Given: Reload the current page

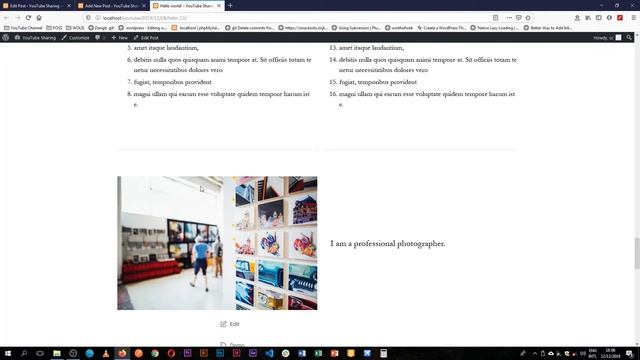Looking at the screenshot, I should click(x=28, y=18).
